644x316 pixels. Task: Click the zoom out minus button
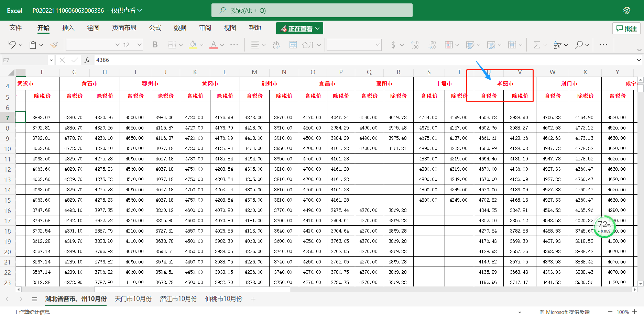click(610, 312)
